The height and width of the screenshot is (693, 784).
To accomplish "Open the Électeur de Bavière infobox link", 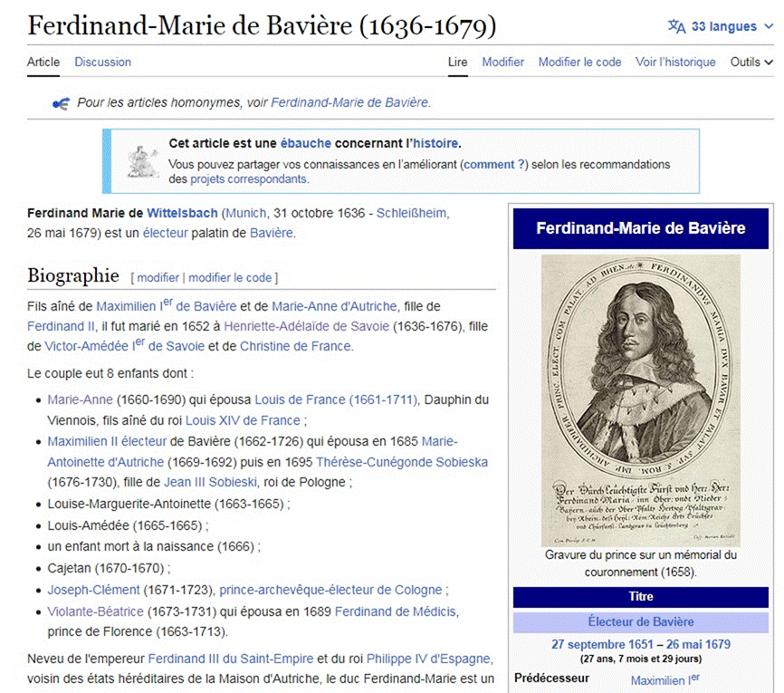I will pyautogui.click(x=640, y=622).
